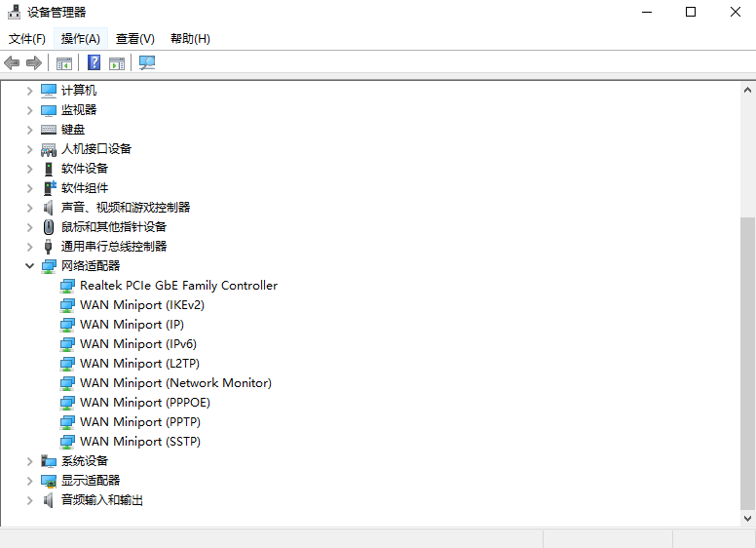Click the 显示适配器 display adapter icon
The width and height of the screenshot is (756, 548).
[x=49, y=481]
